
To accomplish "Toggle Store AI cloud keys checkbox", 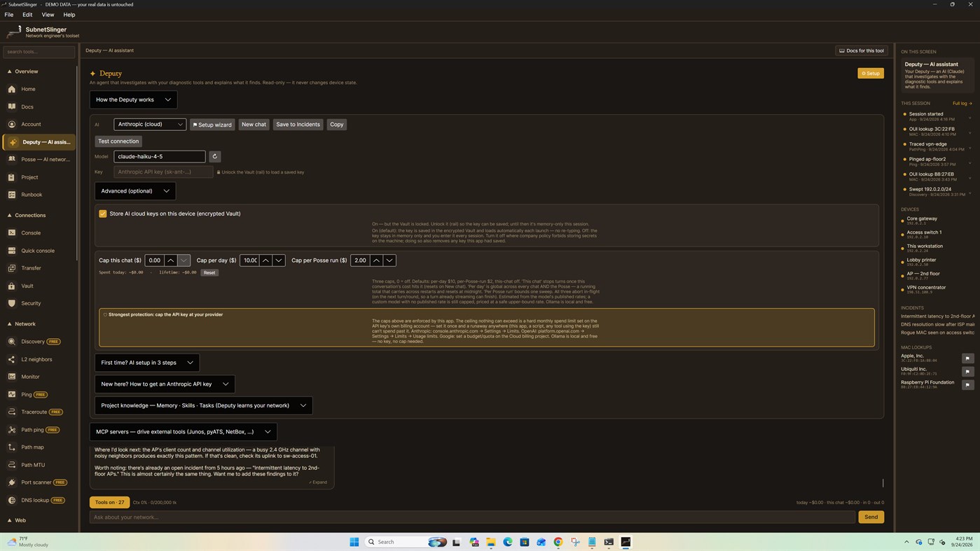I will [x=103, y=214].
